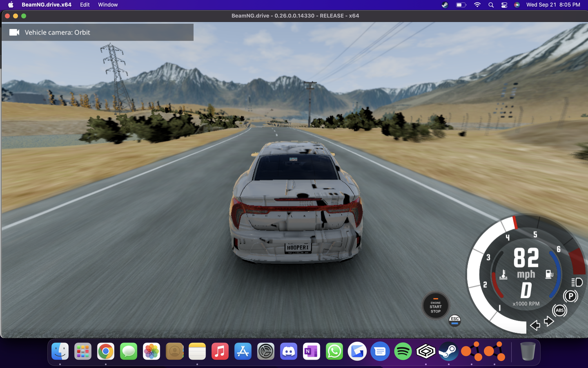Click the x1000 RPM label
The width and height of the screenshot is (588, 368).
coord(526,304)
